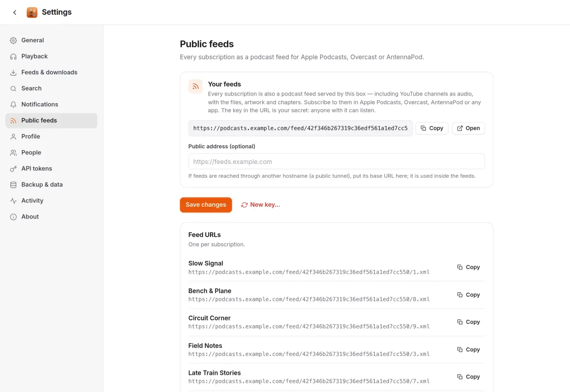Click the Playback headphones icon

13,57
